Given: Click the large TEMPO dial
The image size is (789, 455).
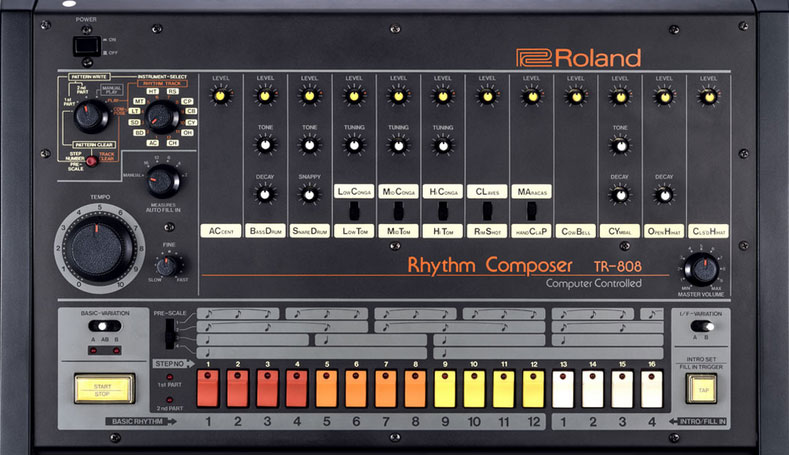Looking at the screenshot, I should 99,249.
